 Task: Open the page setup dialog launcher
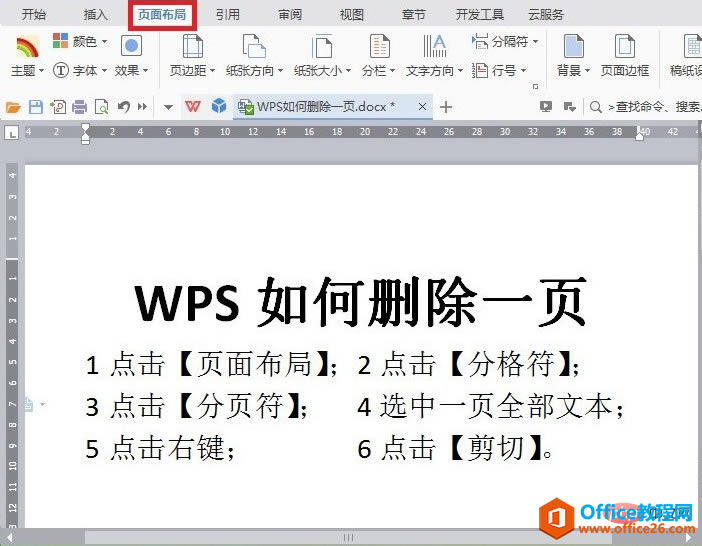point(535,86)
